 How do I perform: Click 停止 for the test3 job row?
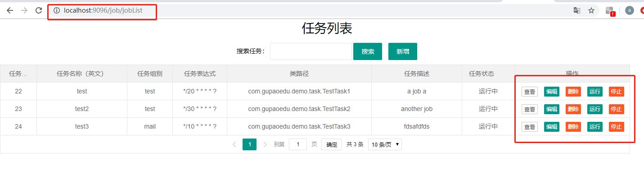point(617,127)
